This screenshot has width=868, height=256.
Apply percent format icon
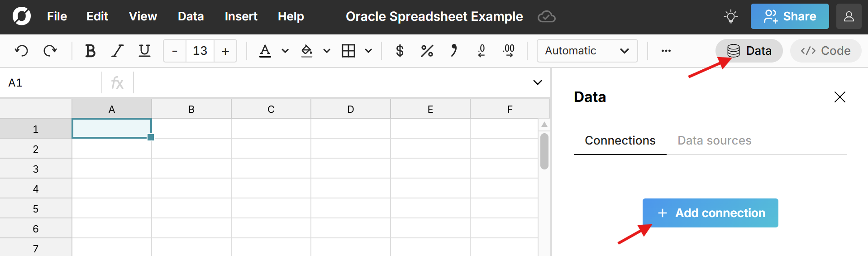(427, 51)
